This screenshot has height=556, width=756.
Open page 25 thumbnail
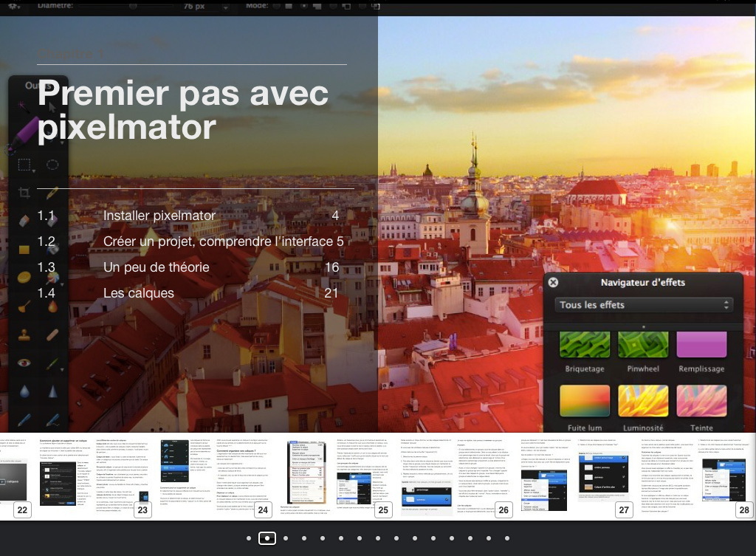336,476
